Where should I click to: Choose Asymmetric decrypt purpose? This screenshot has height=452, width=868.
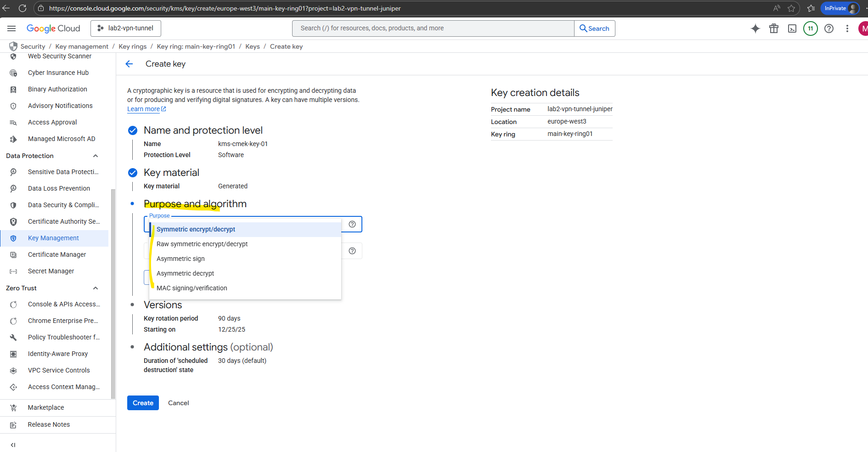pos(245,274)
